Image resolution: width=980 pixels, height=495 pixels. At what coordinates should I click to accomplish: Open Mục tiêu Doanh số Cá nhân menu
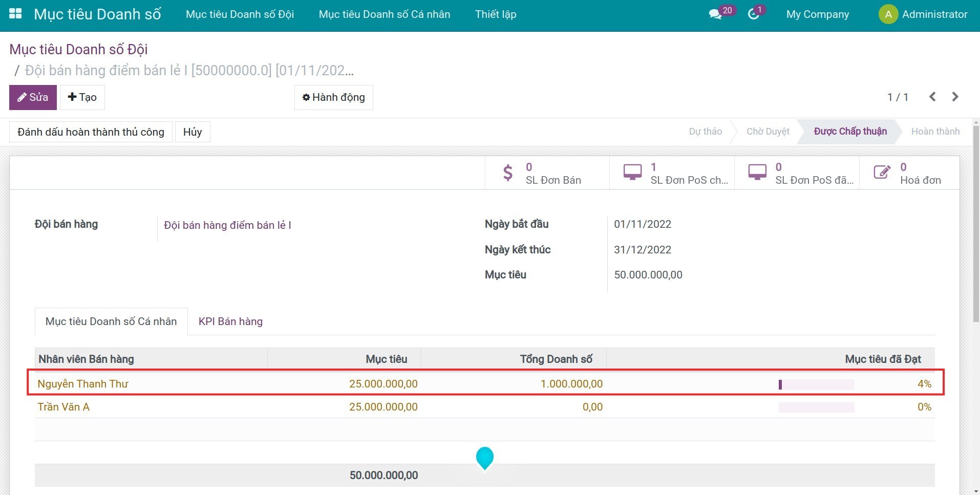(384, 14)
